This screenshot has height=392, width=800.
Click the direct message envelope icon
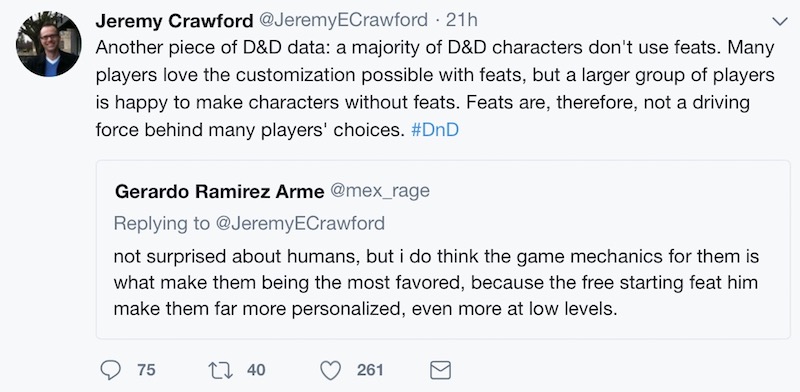(440, 370)
